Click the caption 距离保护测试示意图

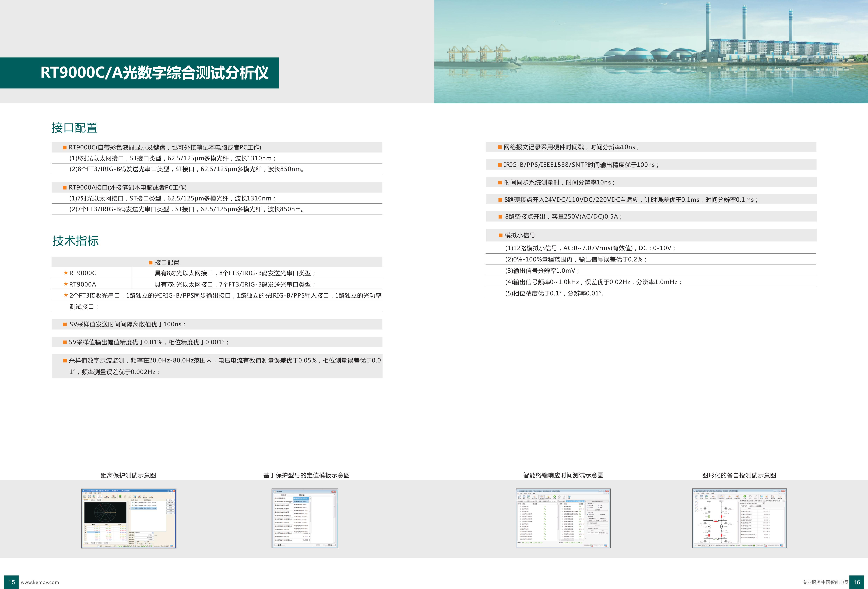[128, 475]
